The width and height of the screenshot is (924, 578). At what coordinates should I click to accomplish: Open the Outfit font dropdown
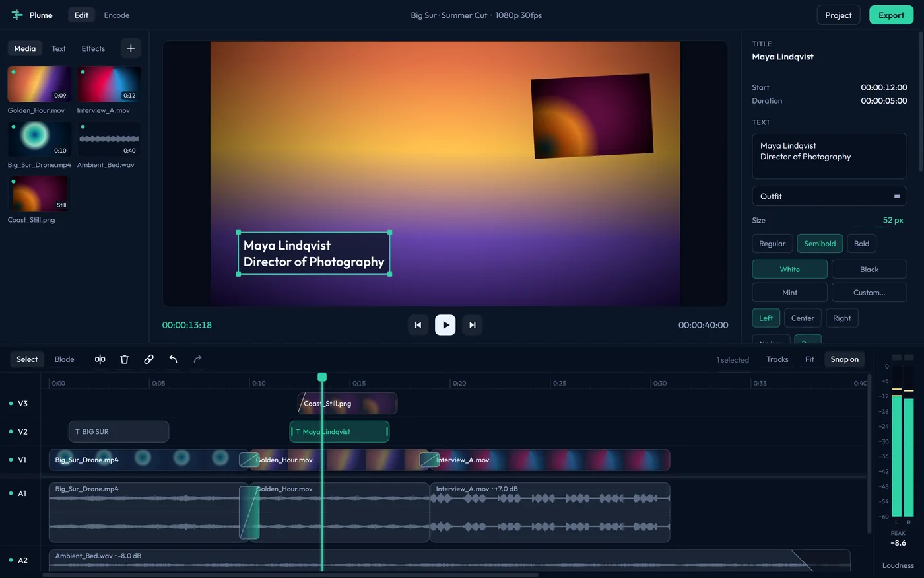[829, 196]
